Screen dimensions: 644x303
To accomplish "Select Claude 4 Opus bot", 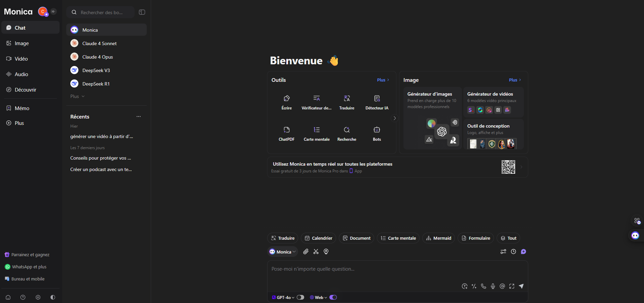I will tap(106, 57).
